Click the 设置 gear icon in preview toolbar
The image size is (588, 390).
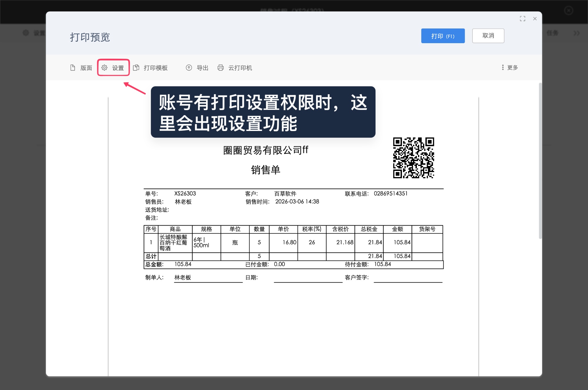[104, 68]
